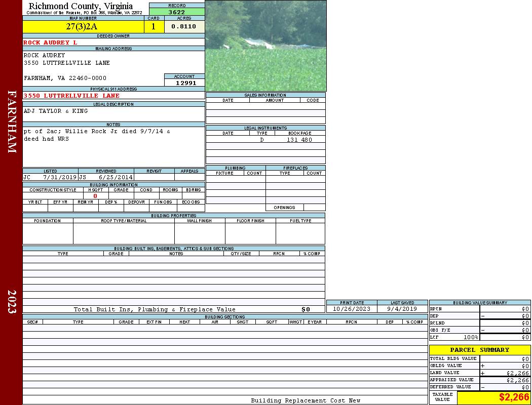Click the yellow map number 27(3)2A field
The width and height of the screenshot is (532, 405).
pyautogui.click(x=82, y=27)
